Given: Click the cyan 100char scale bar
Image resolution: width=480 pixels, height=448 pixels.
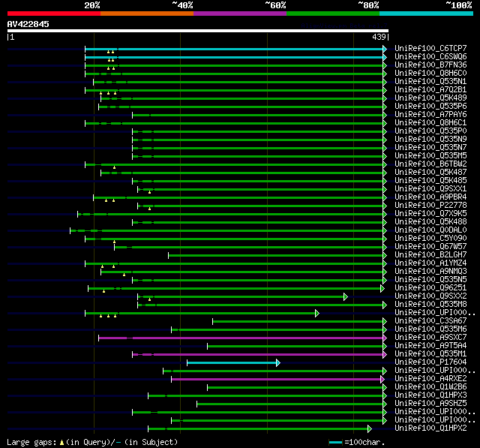Looking at the screenshot, I should pos(335,442).
